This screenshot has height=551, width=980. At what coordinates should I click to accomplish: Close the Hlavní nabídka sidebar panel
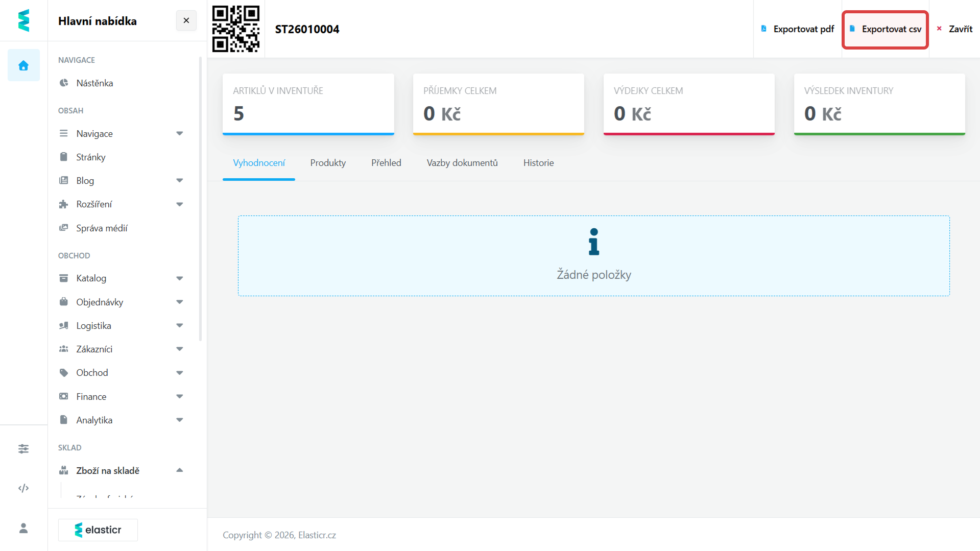point(186,20)
